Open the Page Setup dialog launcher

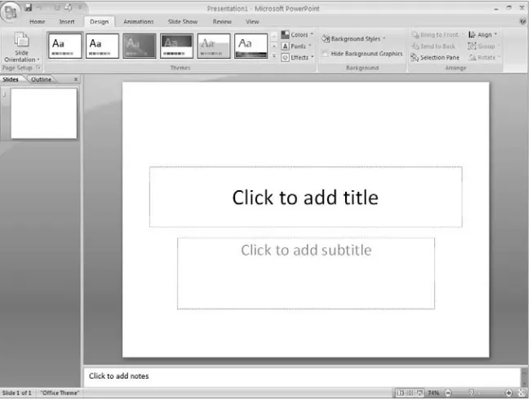coord(38,68)
